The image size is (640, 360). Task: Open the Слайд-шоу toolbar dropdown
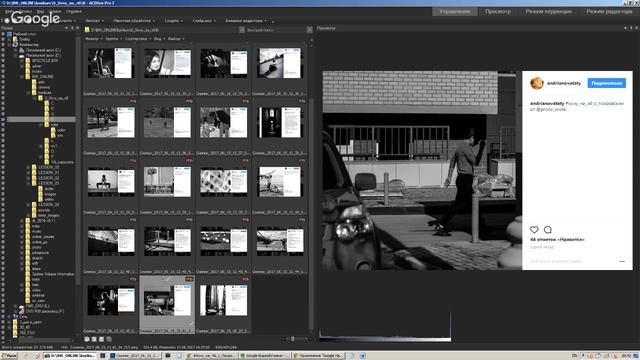click(x=204, y=20)
